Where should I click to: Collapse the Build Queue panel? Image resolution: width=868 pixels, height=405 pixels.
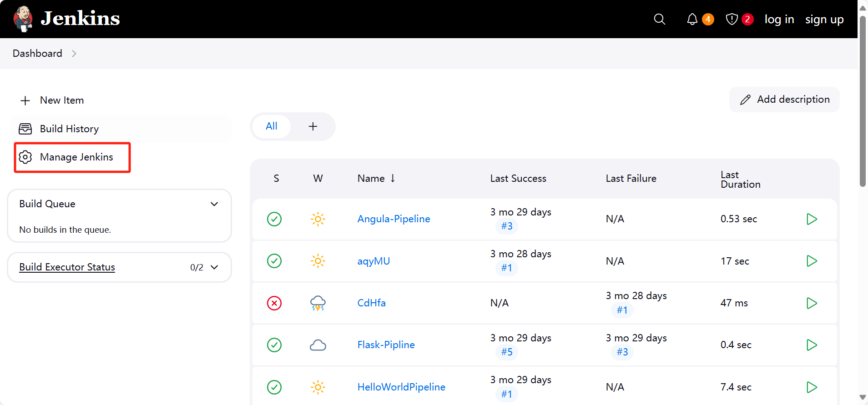(214, 204)
